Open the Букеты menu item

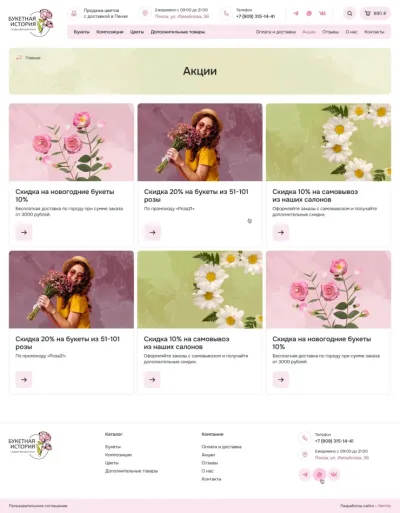point(82,32)
